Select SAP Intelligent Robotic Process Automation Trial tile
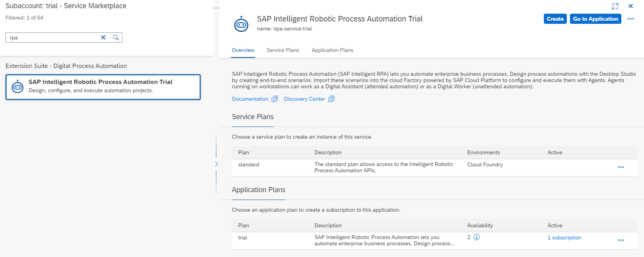This screenshot has height=257, width=644. 103,87
